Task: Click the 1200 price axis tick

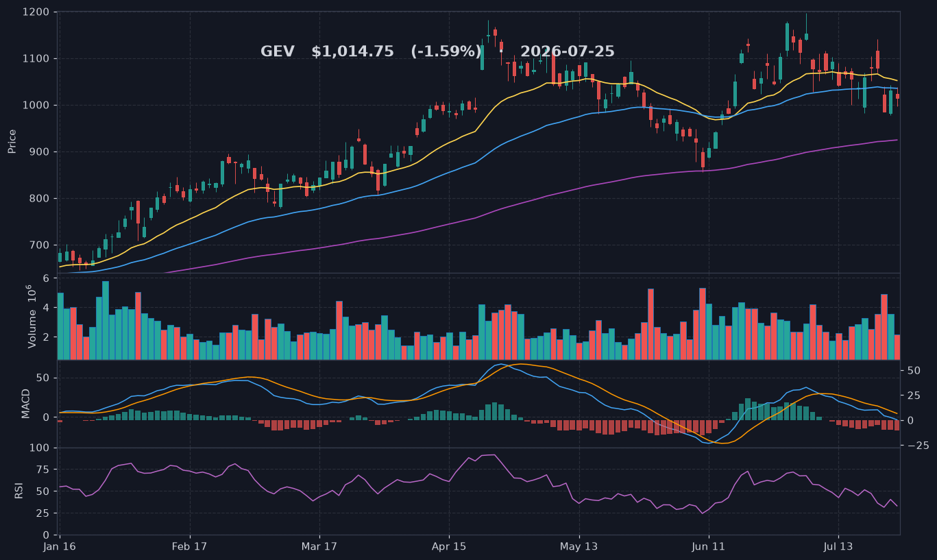Action: pos(36,12)
